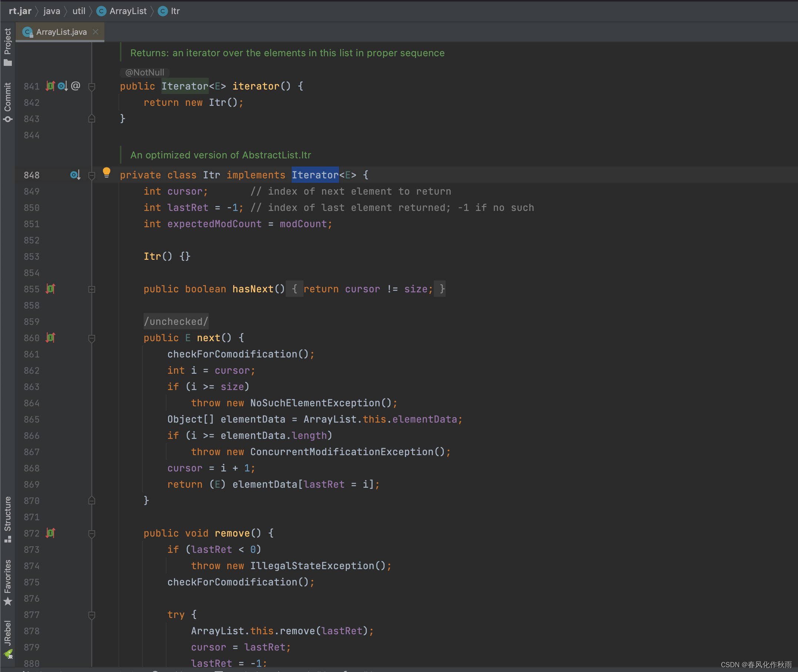Expand the folded region at line 870
798x672 pixels.
[x=91, y=501]
